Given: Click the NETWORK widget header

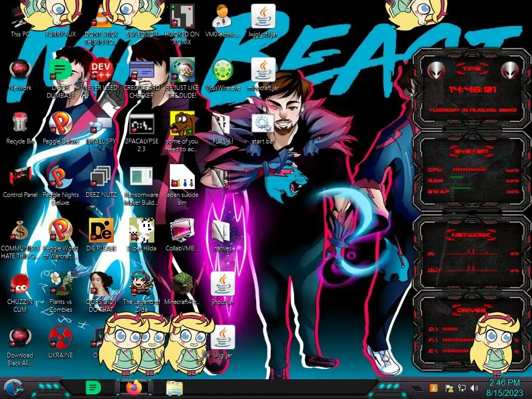Looking at the screenshot, I should tap(472, 235).
